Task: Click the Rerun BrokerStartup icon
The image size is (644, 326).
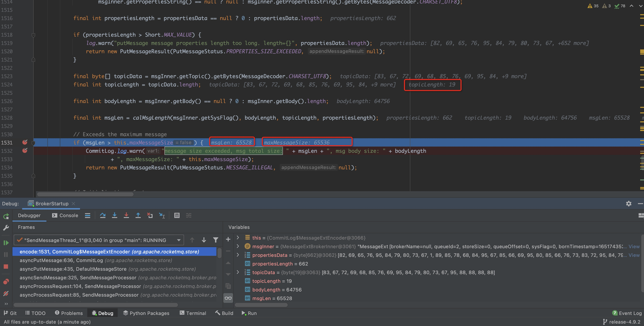Action: pyautogui.click(x=6, y=216)
